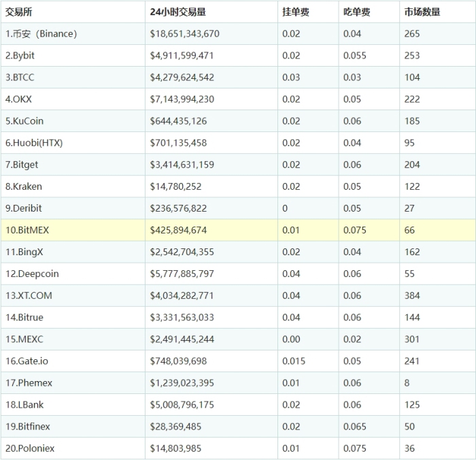Viewport: 476px width, 460px height.
Task: Click the 17.Phemex exchange name
Action: [x=29, y=382]
